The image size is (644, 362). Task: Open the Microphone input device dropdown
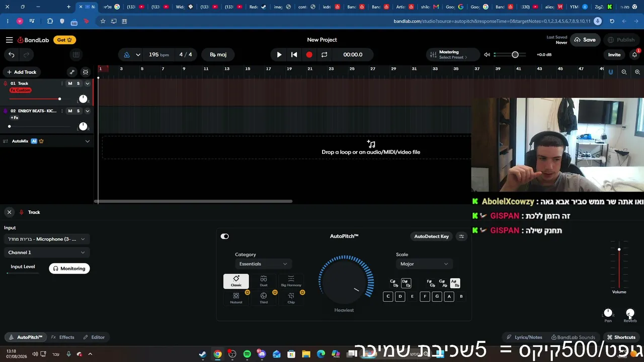(47, 239)
